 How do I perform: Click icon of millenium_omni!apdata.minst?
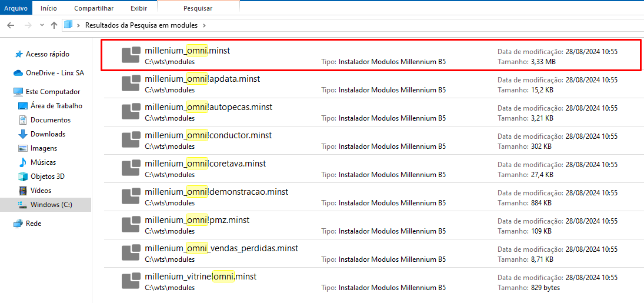(132, 84)
